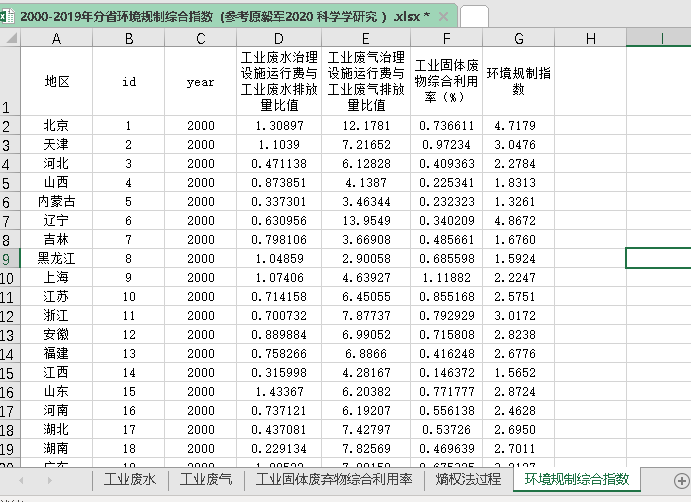Go to next sheet using the right arrow
Image resolution: width=691 pixels, height=502 pixels.
point(49,480)
